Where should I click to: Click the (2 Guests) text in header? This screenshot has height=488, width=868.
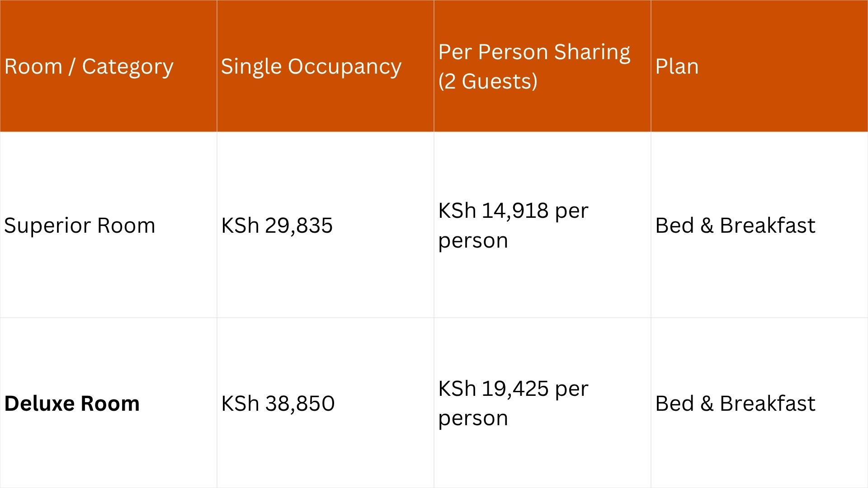click(488, 81)
